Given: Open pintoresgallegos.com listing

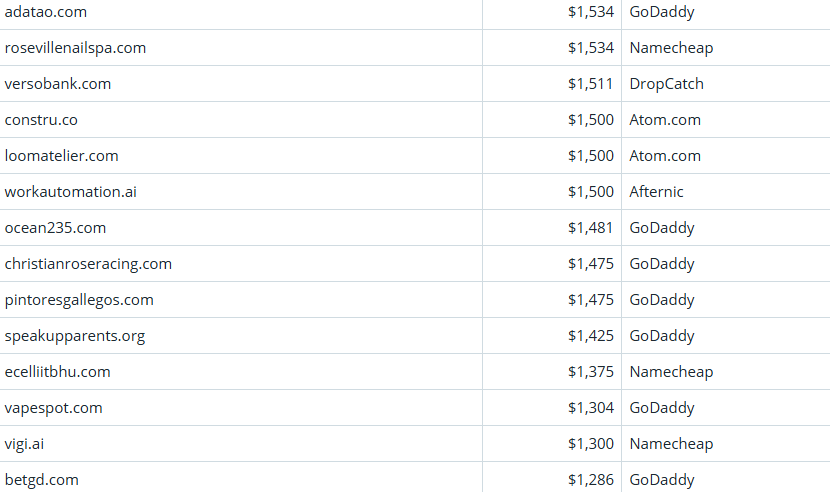Looking at the screenshot, I should click(79, 300).
